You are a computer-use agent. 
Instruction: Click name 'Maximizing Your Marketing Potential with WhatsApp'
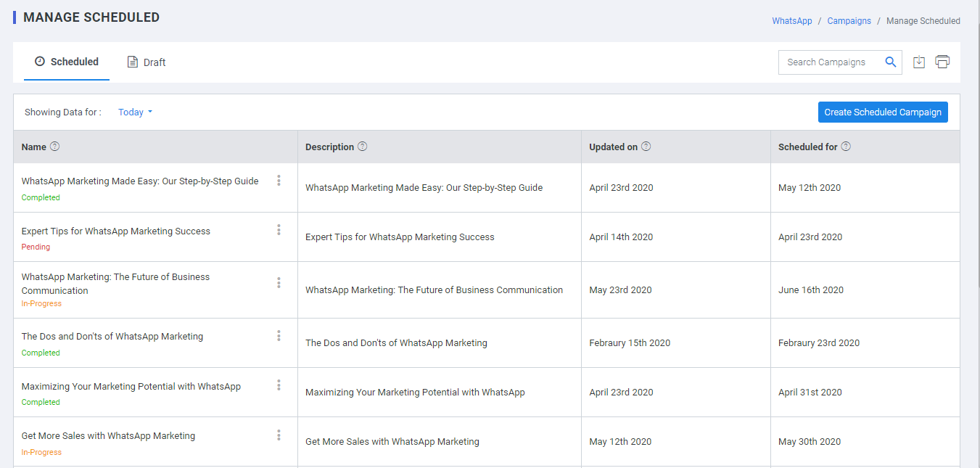click(x=131, y=387)
